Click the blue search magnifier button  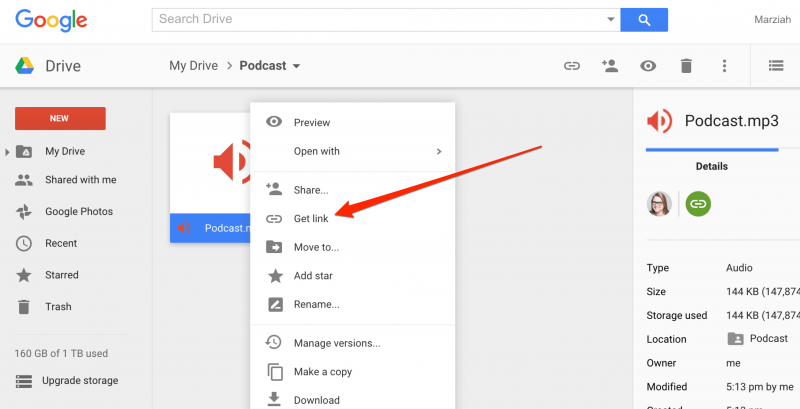644,20
